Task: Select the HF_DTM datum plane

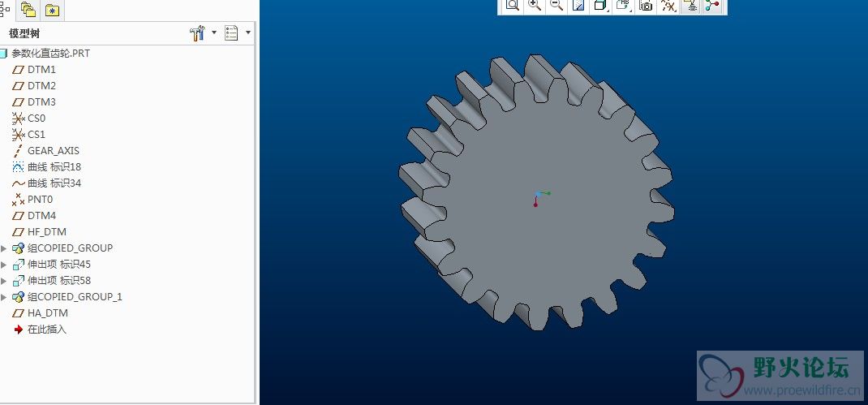Action: click(x=46, y=232)
